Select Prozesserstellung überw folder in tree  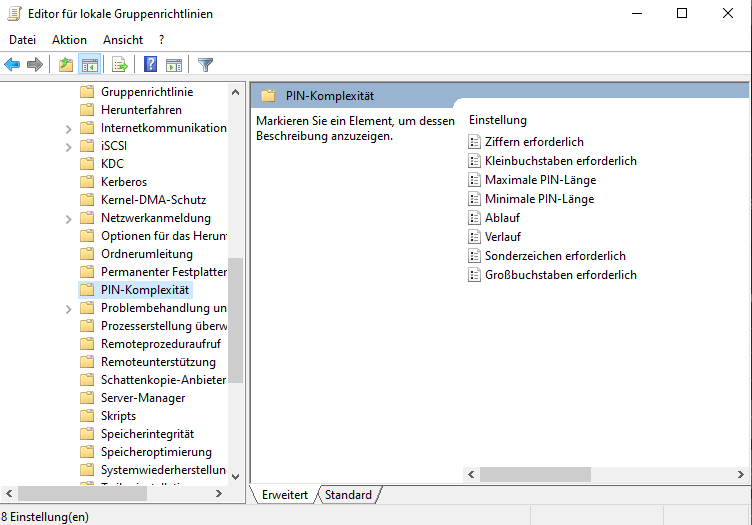point(164,326)
